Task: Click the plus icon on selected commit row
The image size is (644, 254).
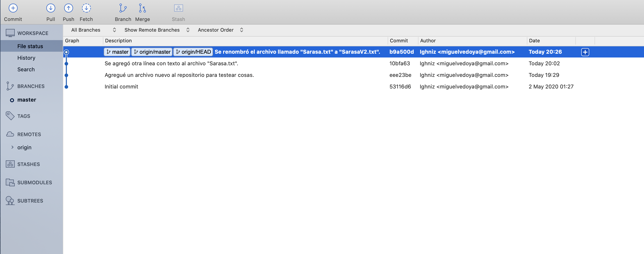Action: click(585, 52)
